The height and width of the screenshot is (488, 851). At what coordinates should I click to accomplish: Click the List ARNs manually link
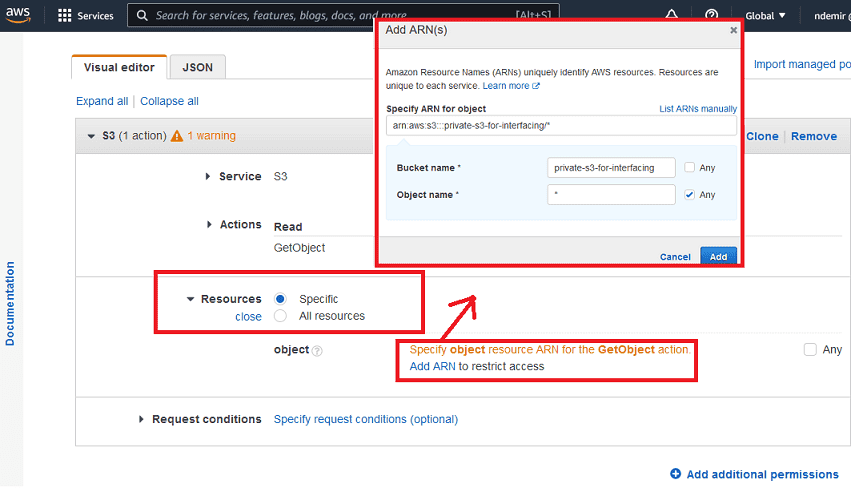click(x=697, y=108)
